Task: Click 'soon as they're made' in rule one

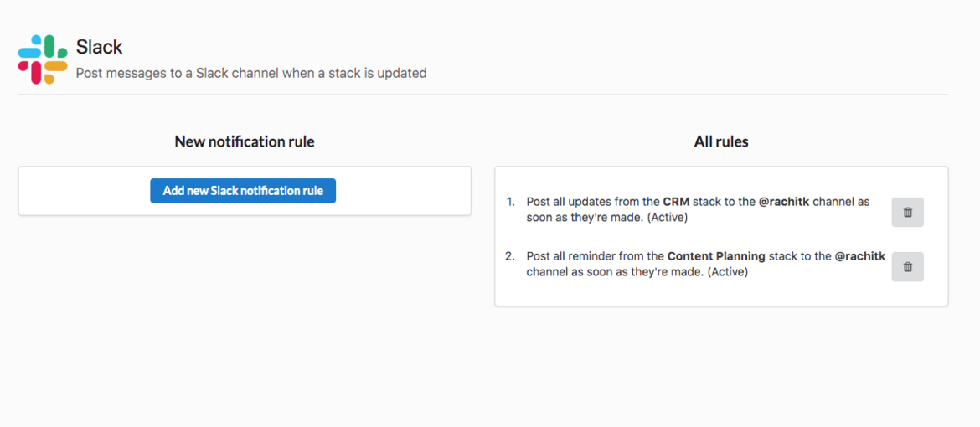Action: click(578, 218)
